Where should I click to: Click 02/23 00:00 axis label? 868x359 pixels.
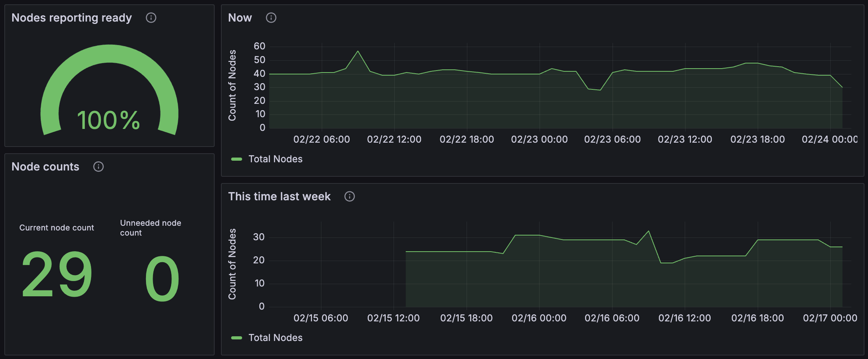click(540, 140)
